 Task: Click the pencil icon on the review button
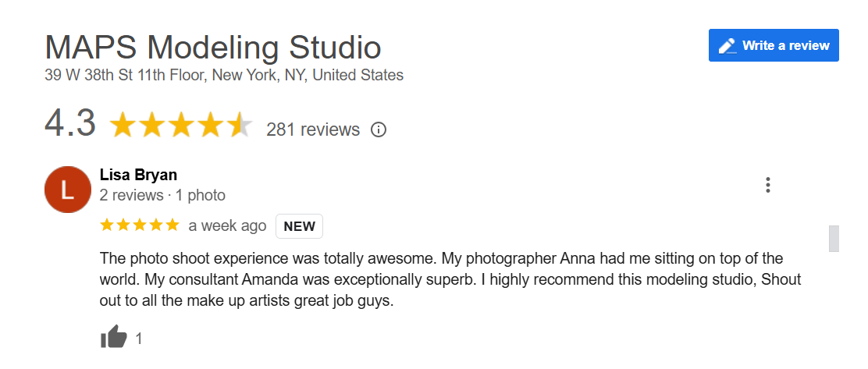click(727, 45)
